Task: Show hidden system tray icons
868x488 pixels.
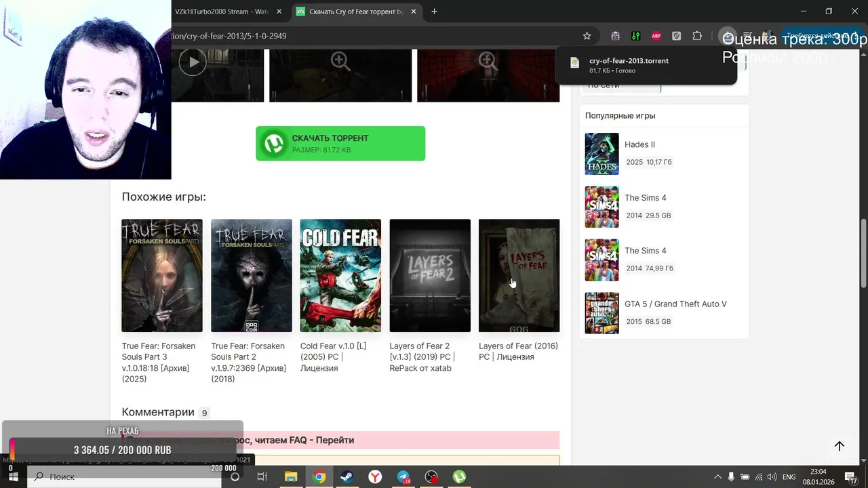Action: [x=718, y=477]
